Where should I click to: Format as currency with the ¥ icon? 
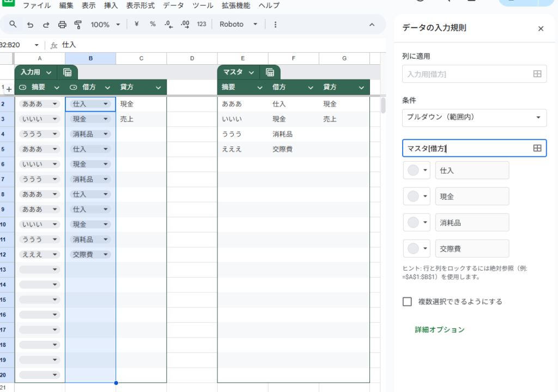point(136,24)
